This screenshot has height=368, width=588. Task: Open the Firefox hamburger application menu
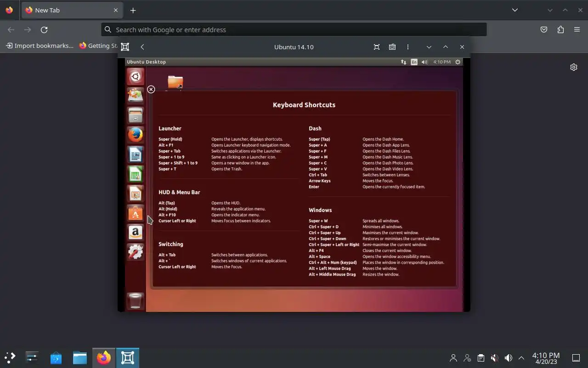tap(577, 29)
